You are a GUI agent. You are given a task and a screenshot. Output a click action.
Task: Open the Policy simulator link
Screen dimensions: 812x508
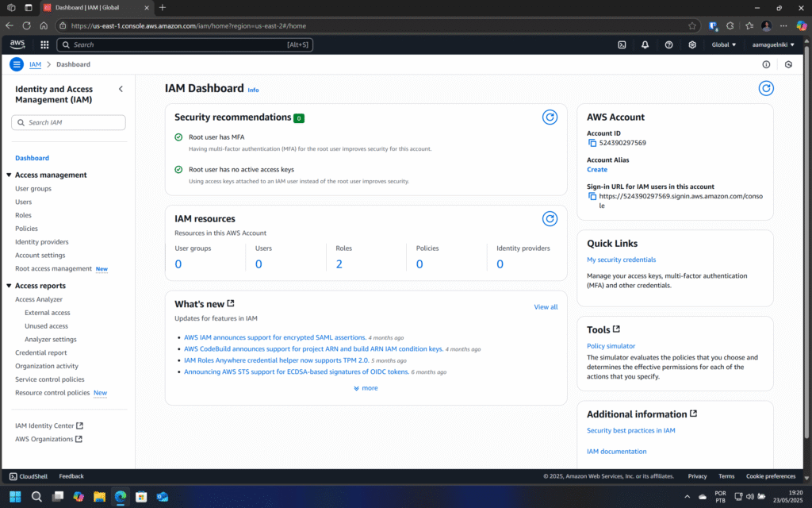(x=611, y=346)
